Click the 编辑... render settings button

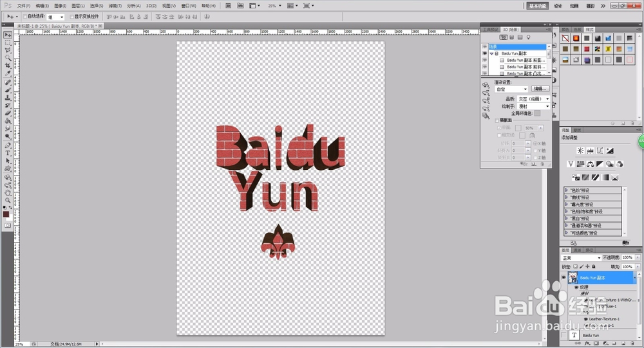coord(540,89)
